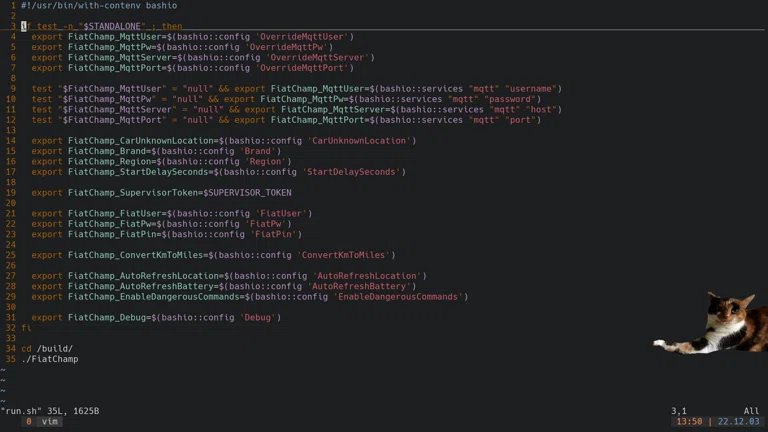Click the clock '13:50' in status bar
The width and height of the screenshot is (768, 432).
(689, 421)
